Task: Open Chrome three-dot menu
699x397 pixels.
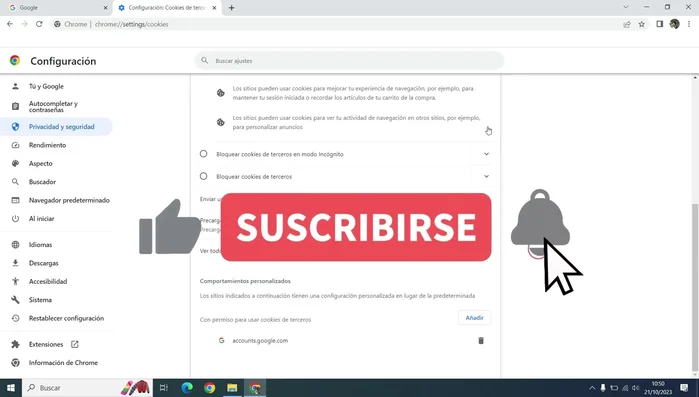Action: [x=689, y=24]
